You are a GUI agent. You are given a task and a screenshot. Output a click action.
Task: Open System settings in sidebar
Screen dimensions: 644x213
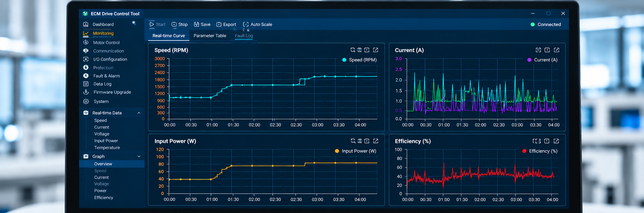(101, 101)
